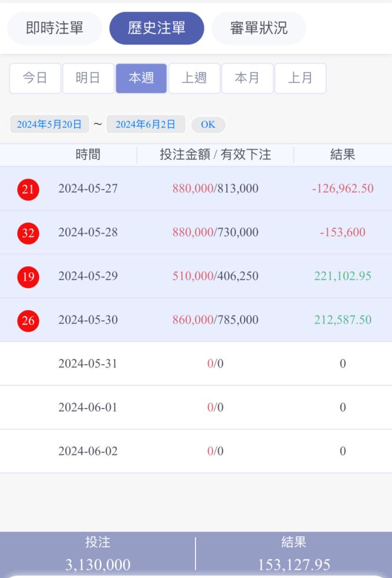Image resolution: width=392 pixels, height=578 pixels.
Task: Click the red badge 21
Action: (x=28, y=189)
